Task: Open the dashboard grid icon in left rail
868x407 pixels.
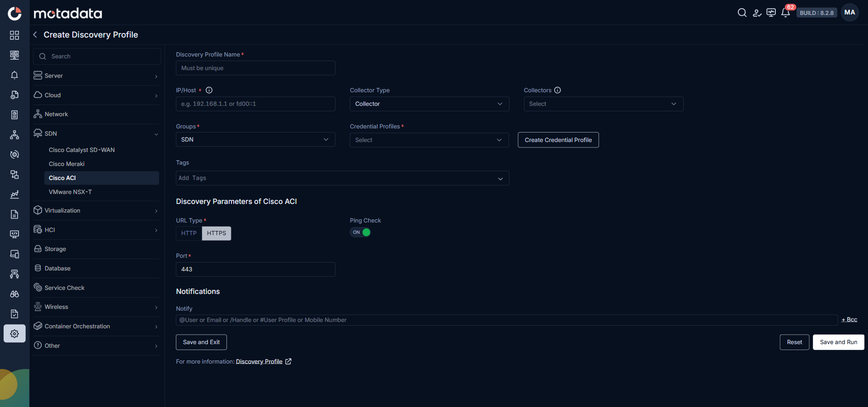Action: coord(14,35)
